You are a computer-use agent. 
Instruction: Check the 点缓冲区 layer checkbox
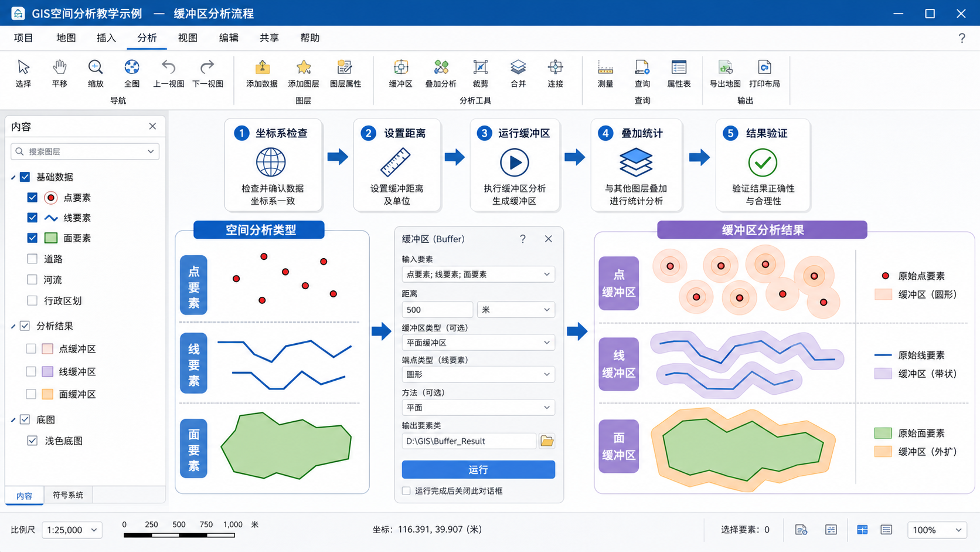(x=31, y=348)
